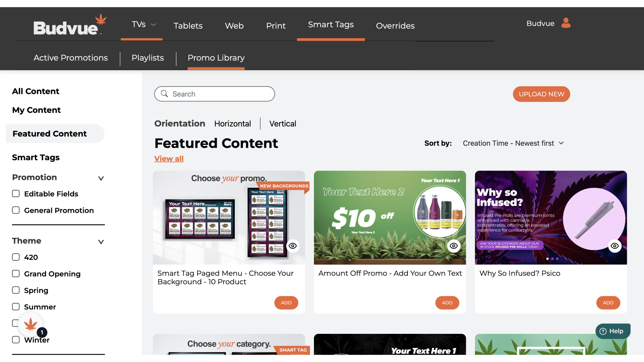Click into the Search input field
The width and height of the screenshot is (644, 362).
(215, 94)
